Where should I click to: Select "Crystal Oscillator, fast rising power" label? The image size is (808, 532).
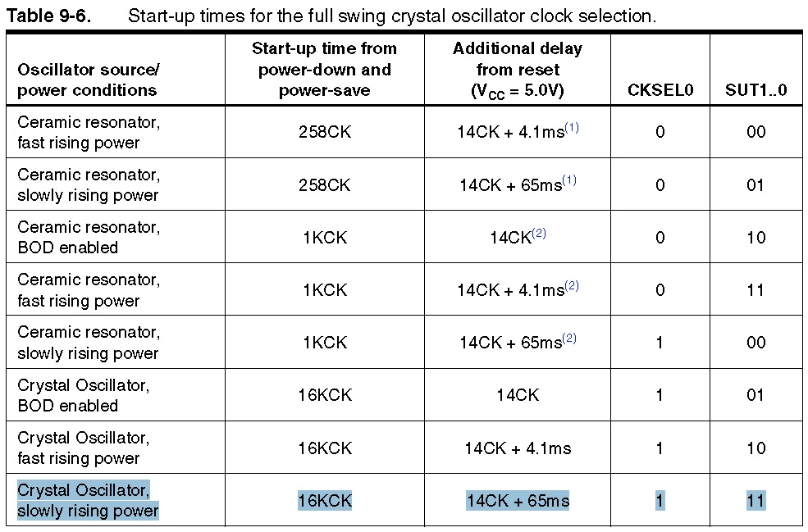pyautogui.click(x=83, y=448)
